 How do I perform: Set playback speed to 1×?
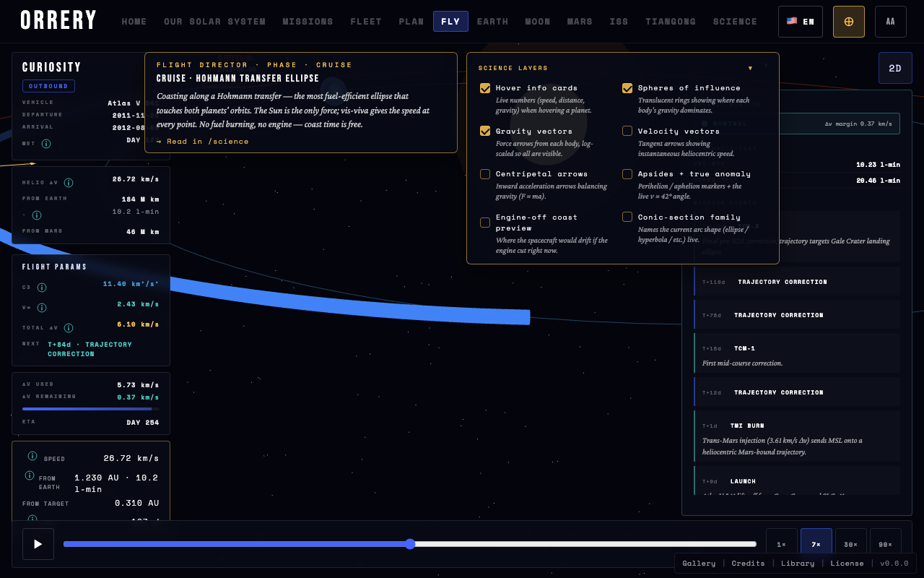pyautogui.click(x=782, y=544)
